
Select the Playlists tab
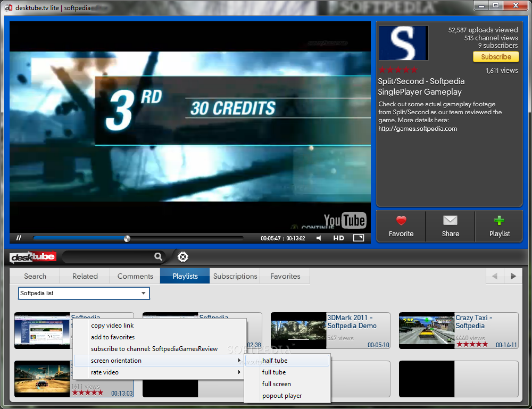tap(185, 276)
